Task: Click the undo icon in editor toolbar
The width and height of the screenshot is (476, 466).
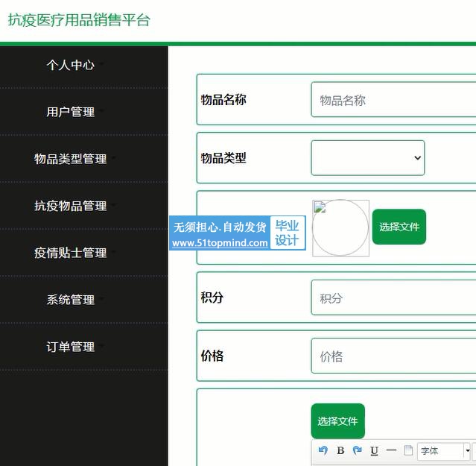Action: pyautogui.click(x=323, y=450)
